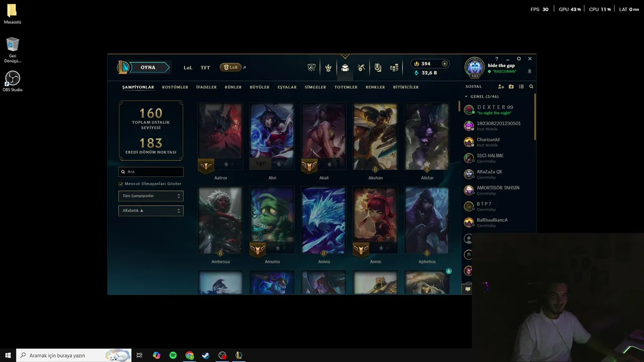Click the League of Legends logo icon
Viewport: 644px width, 362px height.
(123, 67)
